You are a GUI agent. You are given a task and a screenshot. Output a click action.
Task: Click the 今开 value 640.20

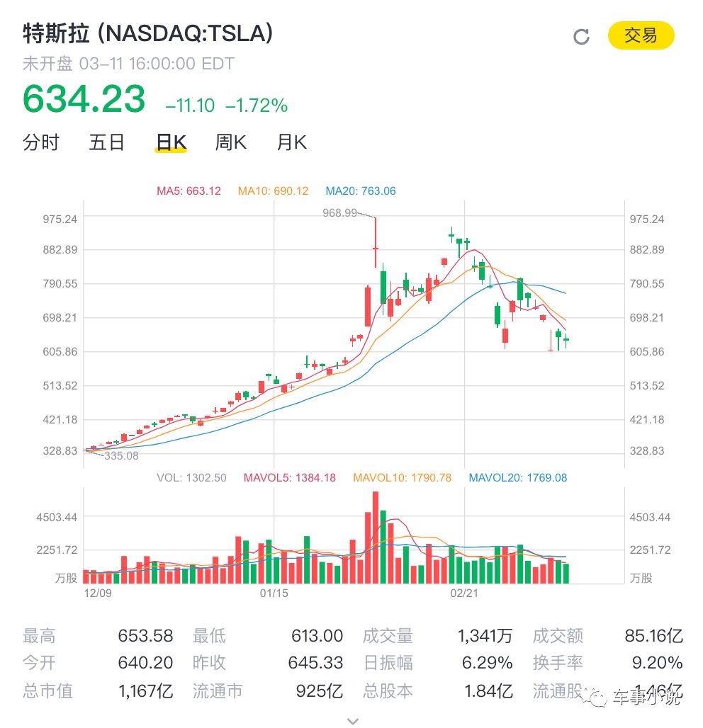click(x=145, y=663)
